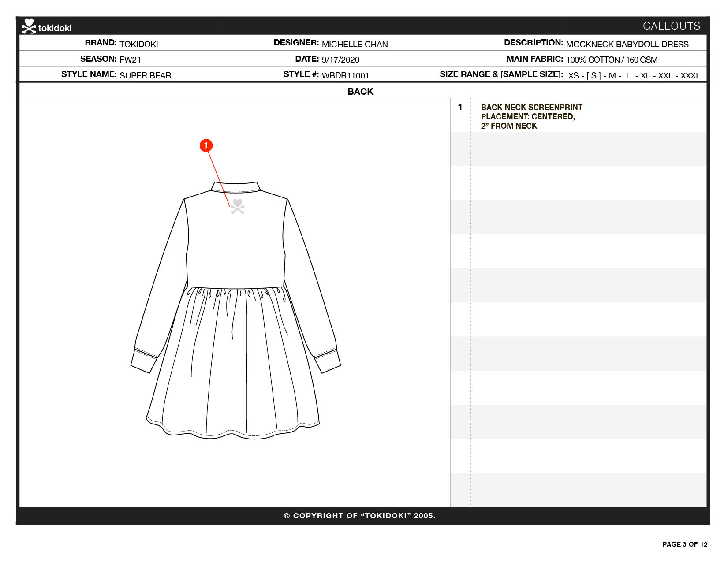Select the 'STYLE NAME:' label

89,74
